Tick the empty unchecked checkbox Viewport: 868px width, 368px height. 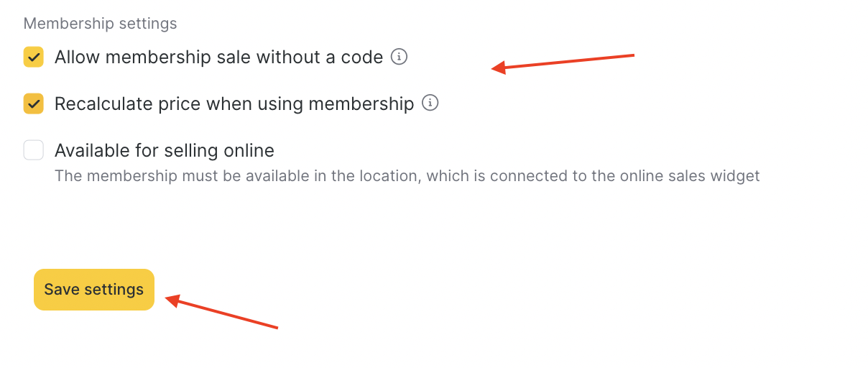[x=34, y=150]
